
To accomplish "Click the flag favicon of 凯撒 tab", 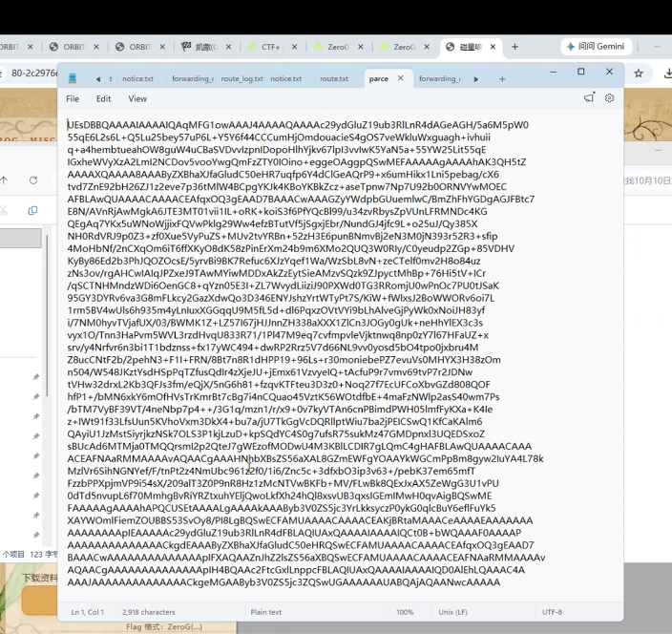I will click(186, 46).
